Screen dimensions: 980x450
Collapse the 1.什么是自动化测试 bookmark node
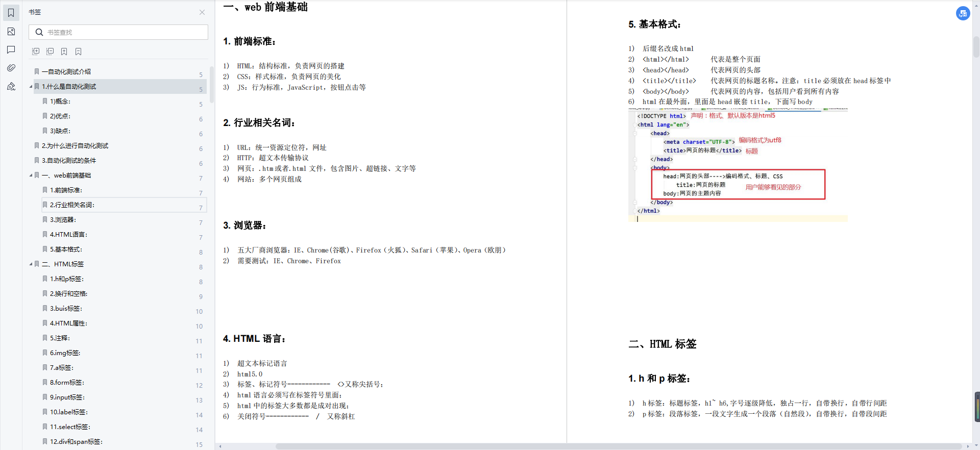pos(31,87)
